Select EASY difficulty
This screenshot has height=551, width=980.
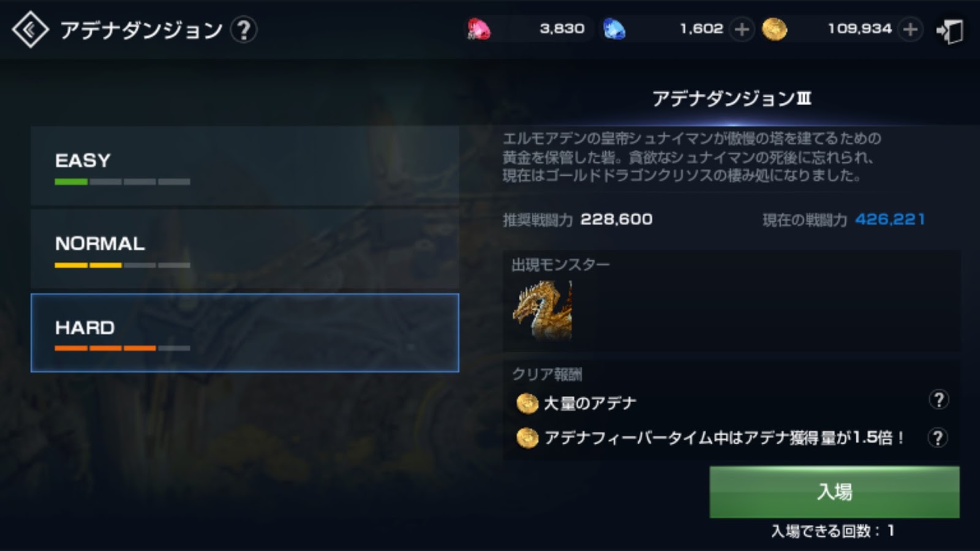click(x=245, y=166)
